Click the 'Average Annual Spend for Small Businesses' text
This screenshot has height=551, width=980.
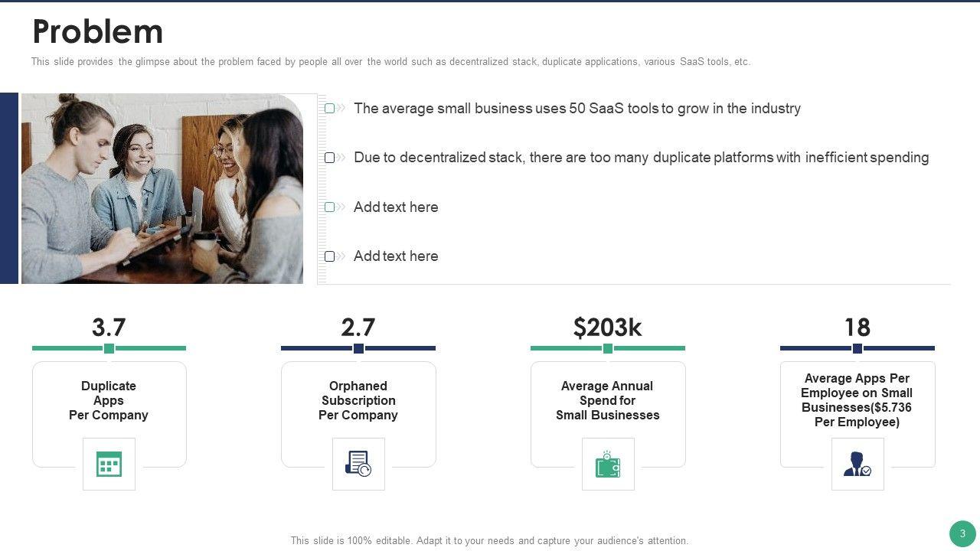point(608,400)
